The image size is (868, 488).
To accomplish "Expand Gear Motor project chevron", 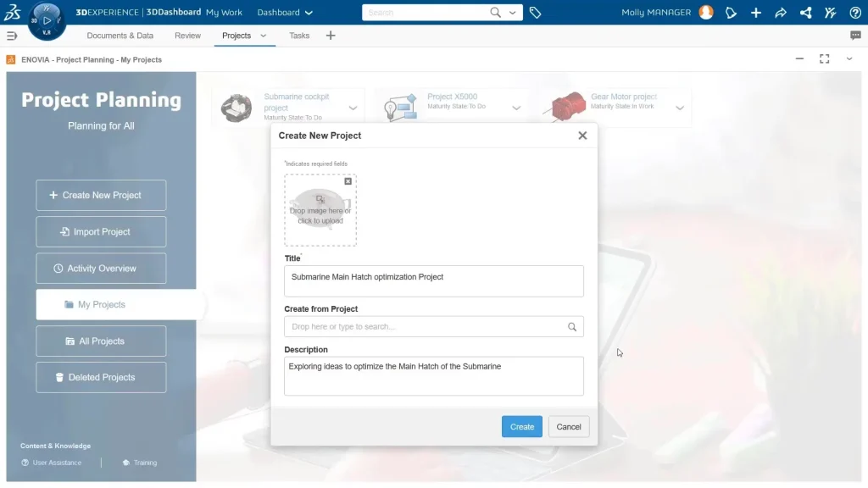I will point(680,108).
